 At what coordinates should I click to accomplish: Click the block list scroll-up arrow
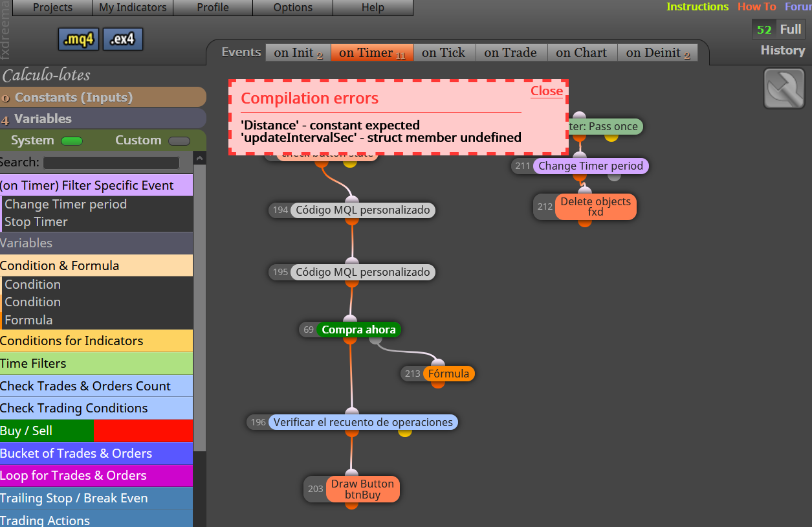pyautogui.click(x=200, y=158)
